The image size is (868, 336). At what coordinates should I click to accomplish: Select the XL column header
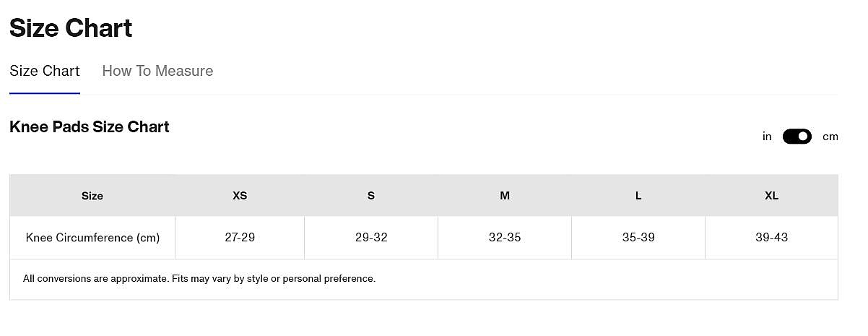pyautogui.click(x=771, y=196)
